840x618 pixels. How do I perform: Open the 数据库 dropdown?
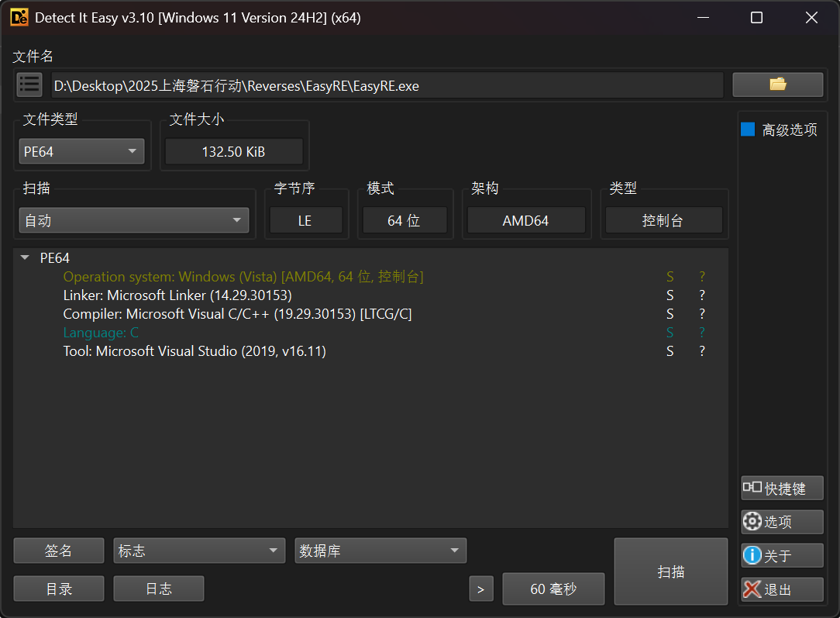click(380, 551)
